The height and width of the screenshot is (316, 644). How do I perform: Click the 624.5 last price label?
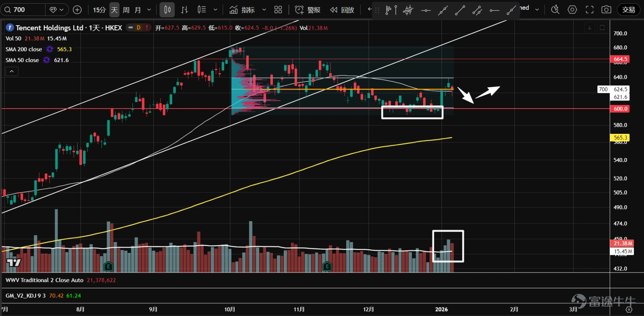[620, 89]
